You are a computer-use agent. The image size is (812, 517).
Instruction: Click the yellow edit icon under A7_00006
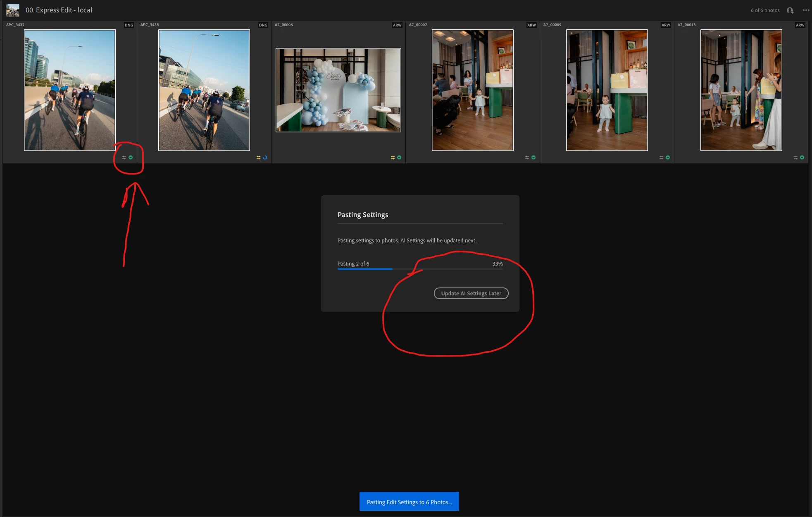click(x=393, y=158)
